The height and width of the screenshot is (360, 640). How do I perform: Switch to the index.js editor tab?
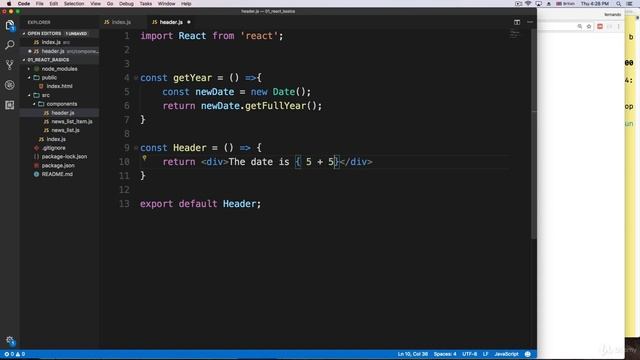(x=121, y=22)
